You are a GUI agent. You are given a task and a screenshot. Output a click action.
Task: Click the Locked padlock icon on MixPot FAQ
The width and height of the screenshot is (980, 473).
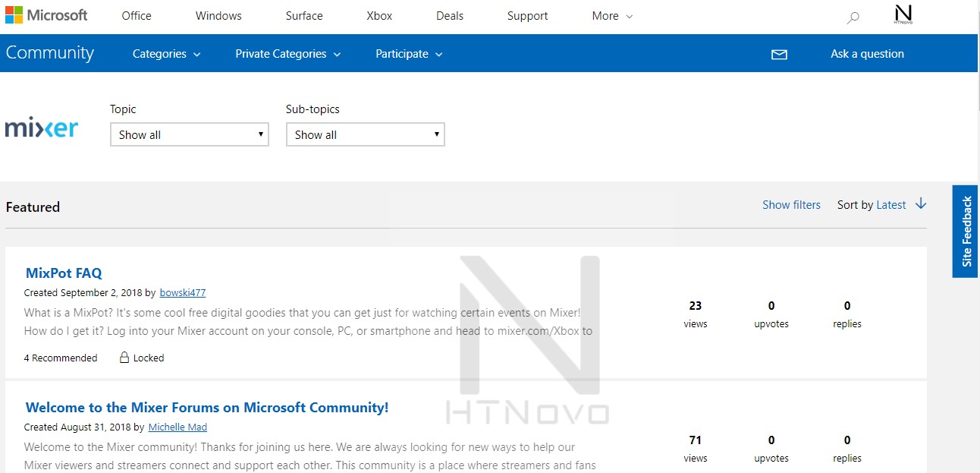pos(123,357)
